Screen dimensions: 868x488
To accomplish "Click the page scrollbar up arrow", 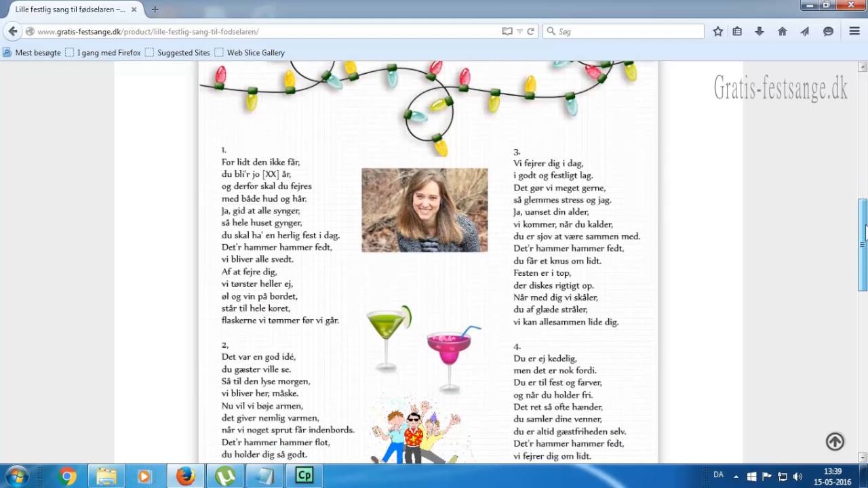I will point(863,67).
